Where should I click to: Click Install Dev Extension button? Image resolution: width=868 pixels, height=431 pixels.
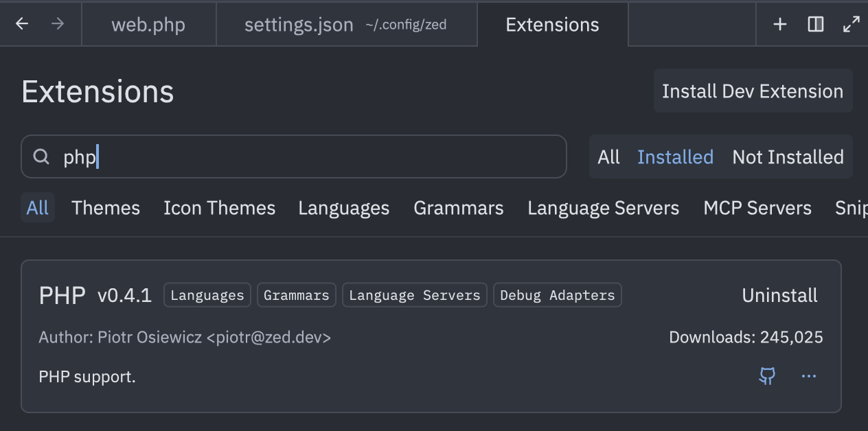pyautogui.click(x=753, y=91)
